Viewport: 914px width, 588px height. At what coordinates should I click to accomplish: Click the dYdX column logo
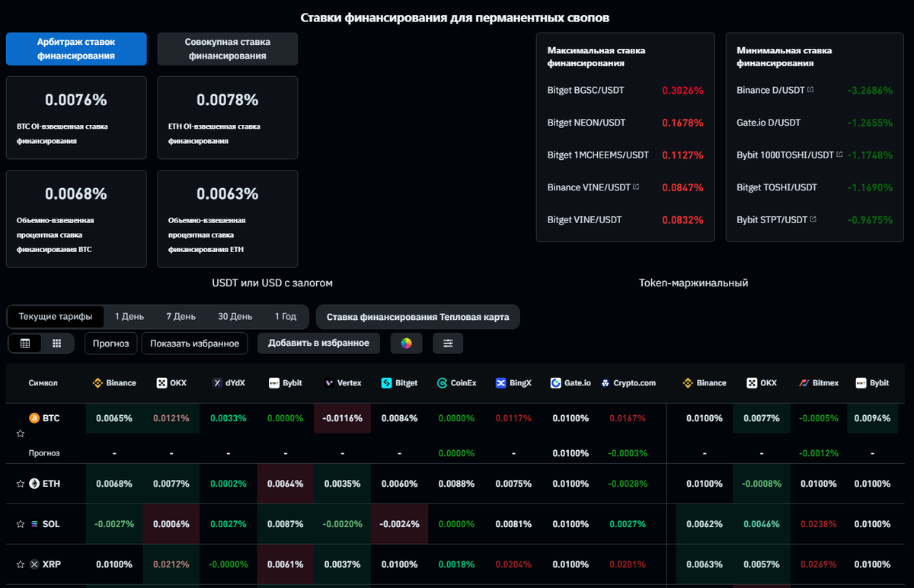(217, 383)
